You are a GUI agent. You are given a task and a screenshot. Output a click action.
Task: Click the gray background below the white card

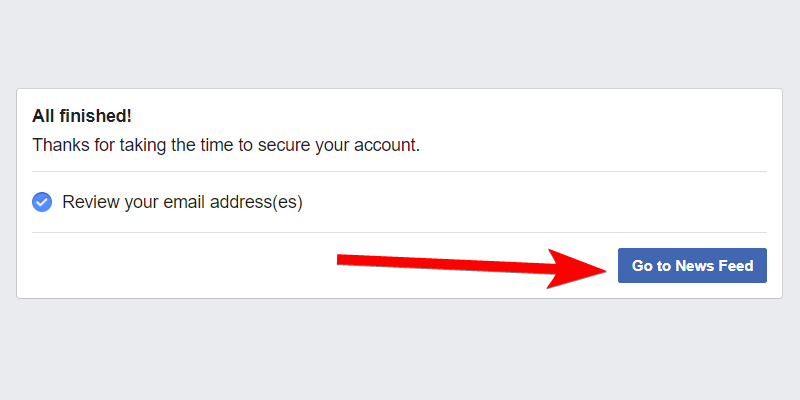pos(400,350)
